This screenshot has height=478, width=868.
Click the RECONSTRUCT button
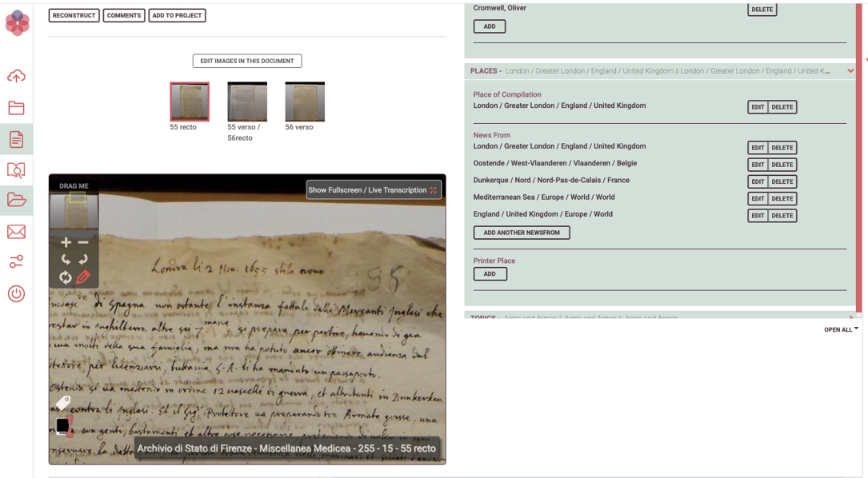pyautogui.click(x=74, y=15)
